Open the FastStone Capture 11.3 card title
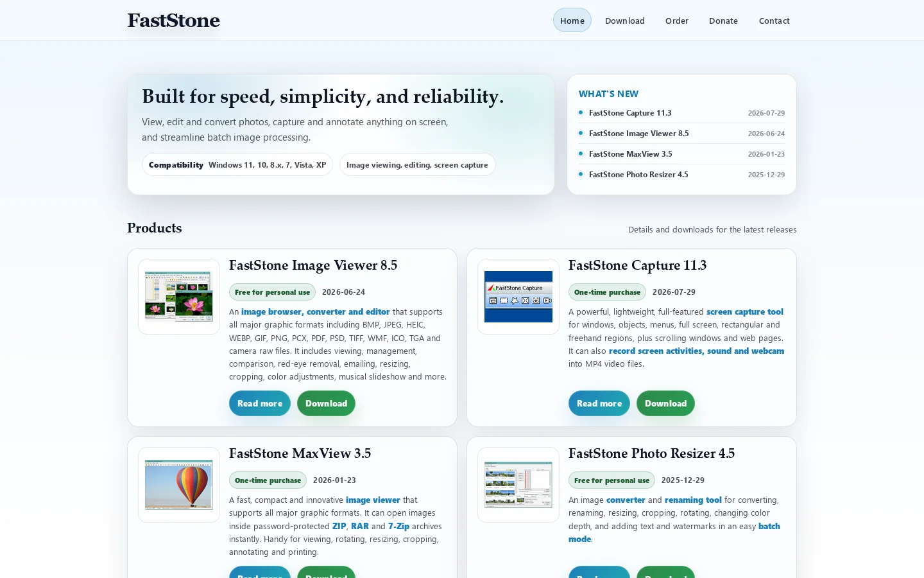 click(x=637, y=265)
